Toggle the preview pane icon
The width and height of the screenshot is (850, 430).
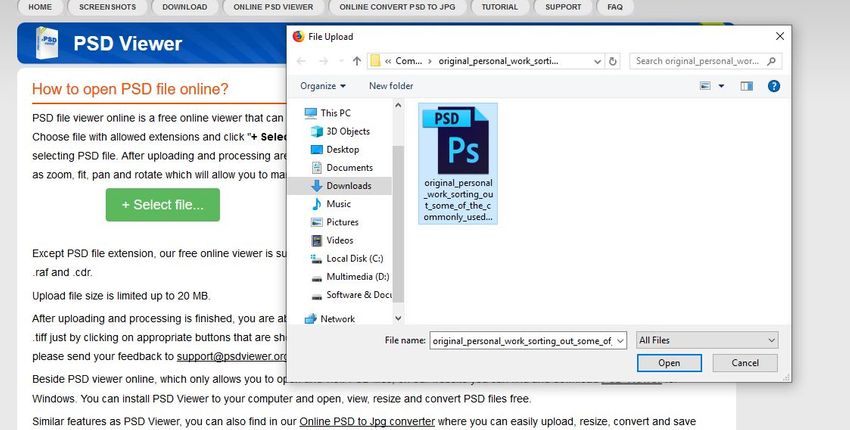coord(746,86)
